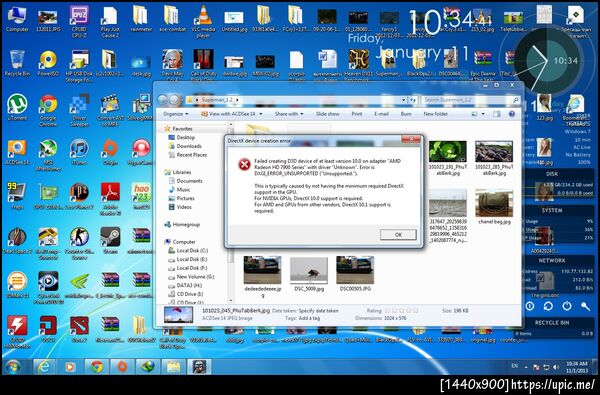Click the Explorer back button
The width and height of the screenshot is (600, 395).
pos(162,100)
